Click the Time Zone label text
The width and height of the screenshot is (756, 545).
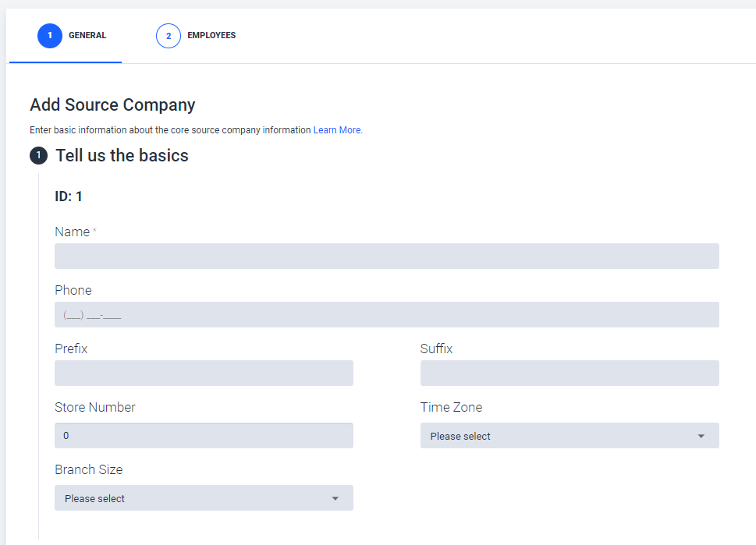[x=451, y=407]
